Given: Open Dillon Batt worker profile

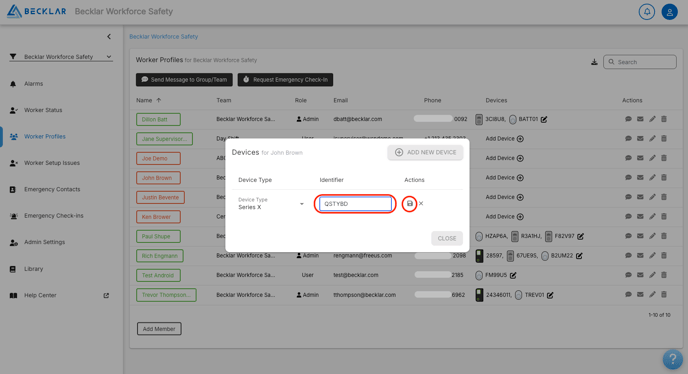Looking at the screenshot, I should point(158,119).
